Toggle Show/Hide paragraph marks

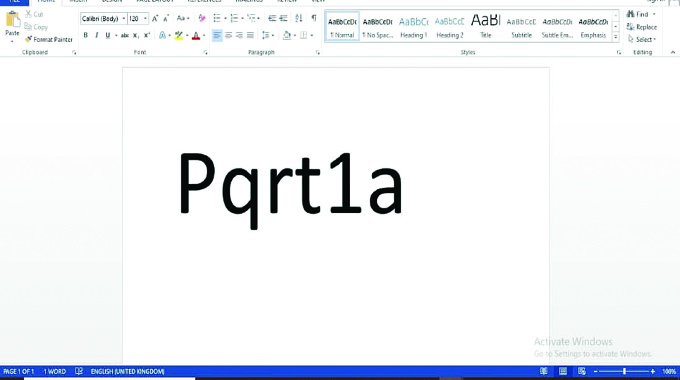click(314, 18)
